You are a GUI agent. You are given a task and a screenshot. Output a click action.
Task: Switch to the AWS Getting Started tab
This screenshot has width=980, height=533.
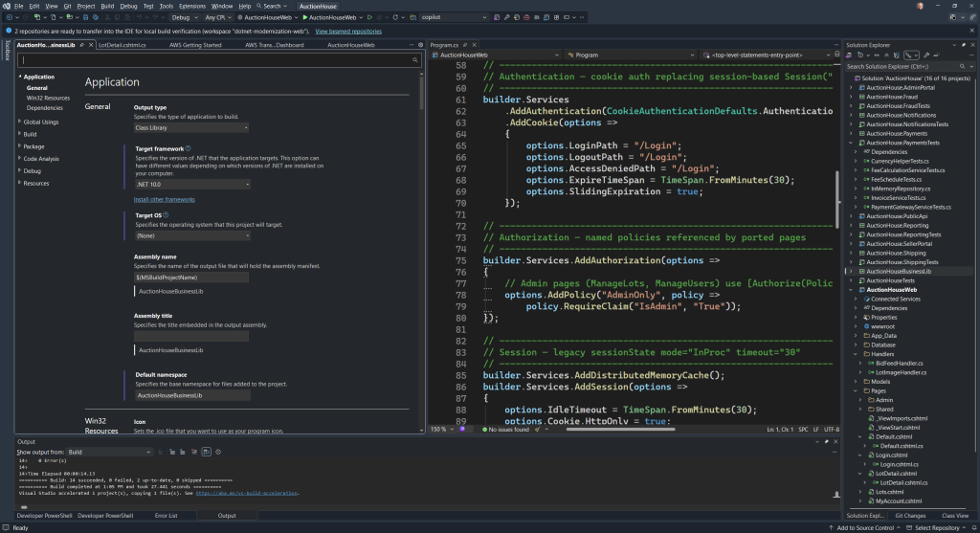(195, 45)
